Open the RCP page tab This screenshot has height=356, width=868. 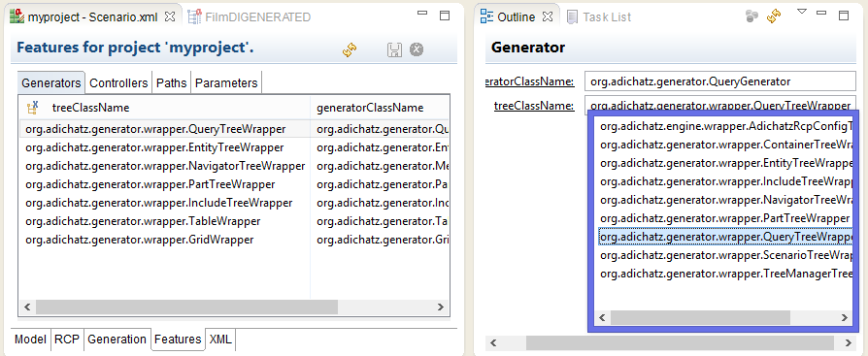click(x=67, y=339)
